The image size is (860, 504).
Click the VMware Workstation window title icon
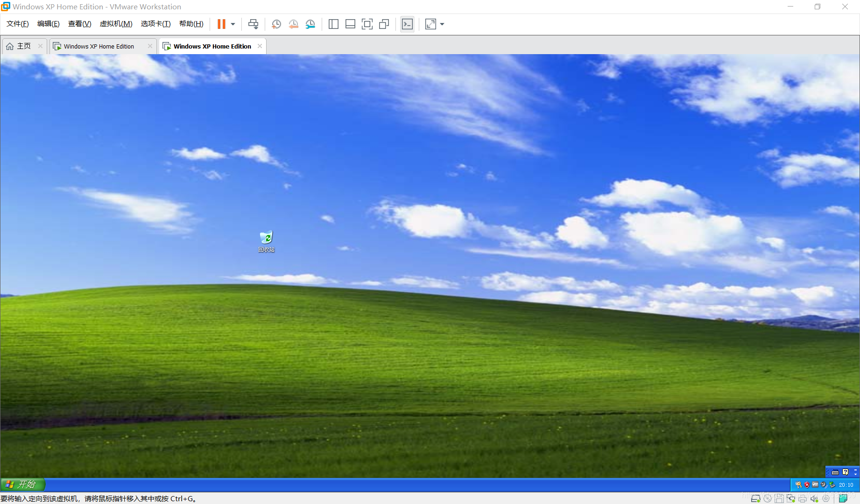[6, 7]
